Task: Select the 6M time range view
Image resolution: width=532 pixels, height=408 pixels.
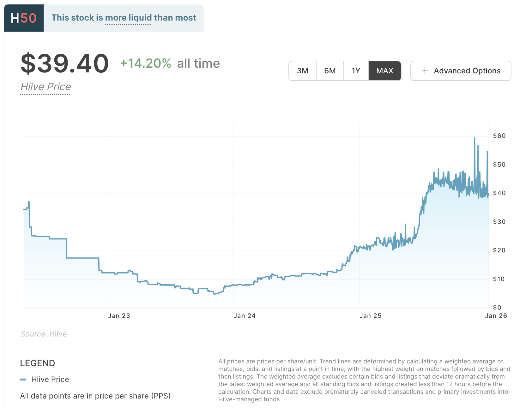Action: 329,71
